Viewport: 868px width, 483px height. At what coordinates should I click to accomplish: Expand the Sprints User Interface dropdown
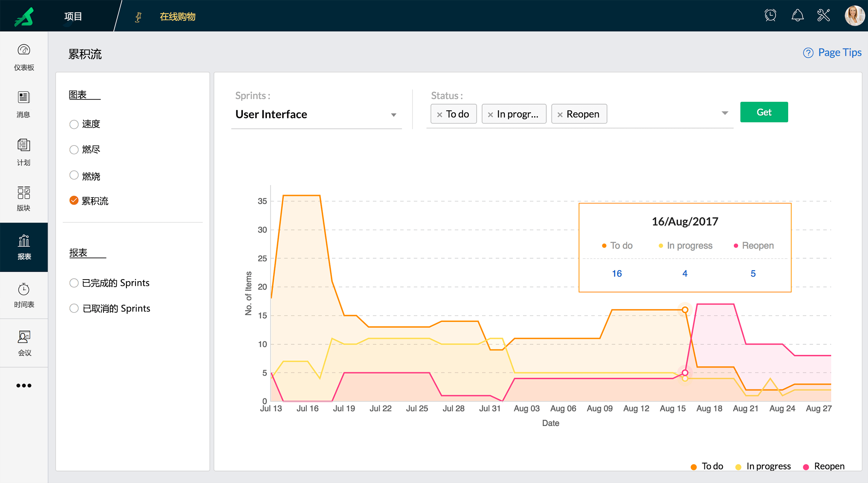(393, 115)
